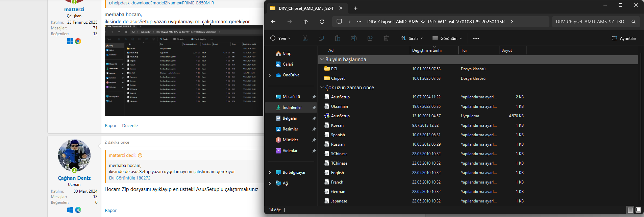Unpin İndirilenler from quick access

(314, 107)
